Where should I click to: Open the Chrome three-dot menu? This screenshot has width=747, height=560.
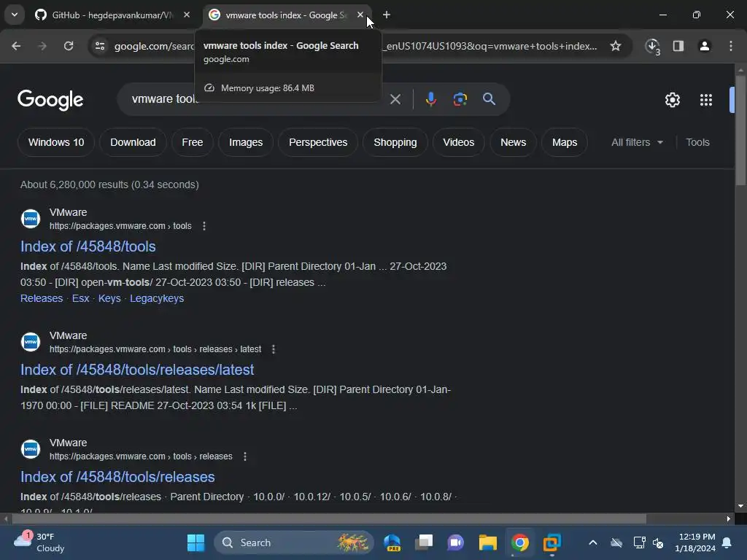click(731, 46)
